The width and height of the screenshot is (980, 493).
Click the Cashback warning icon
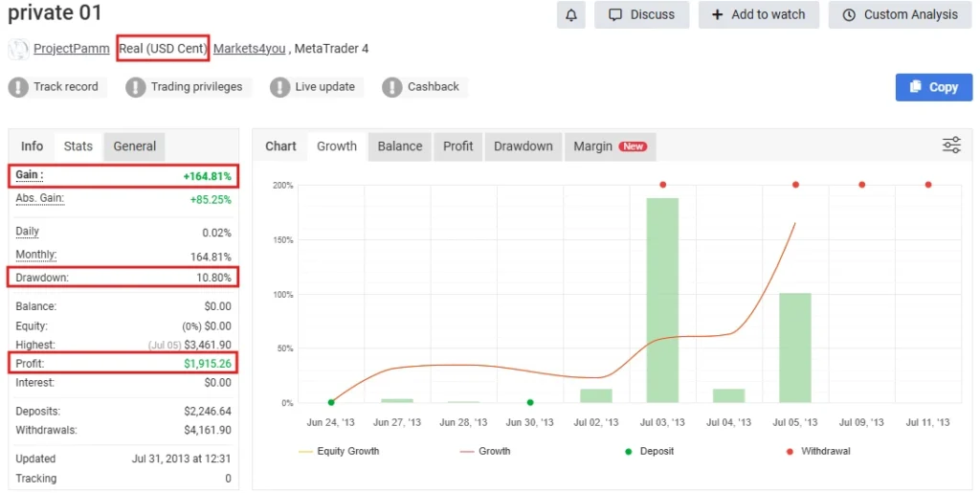coord(391,87)
